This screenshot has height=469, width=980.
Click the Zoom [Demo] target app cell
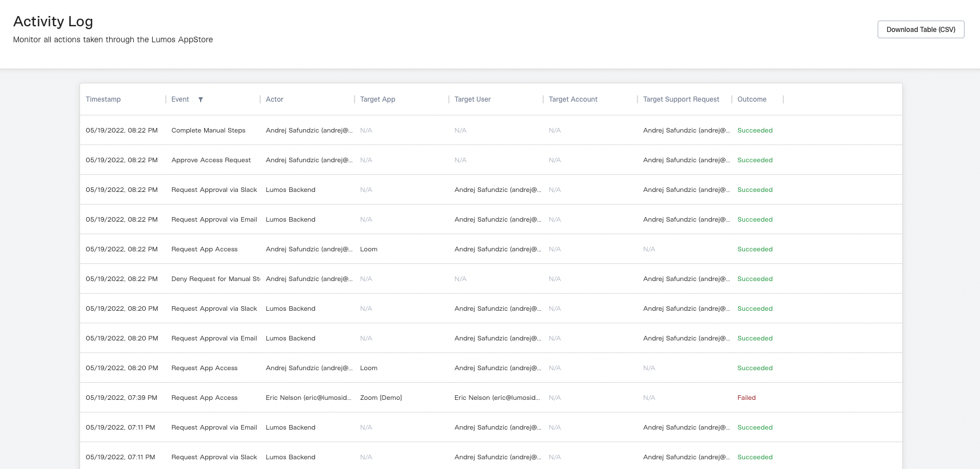(381, 398)
